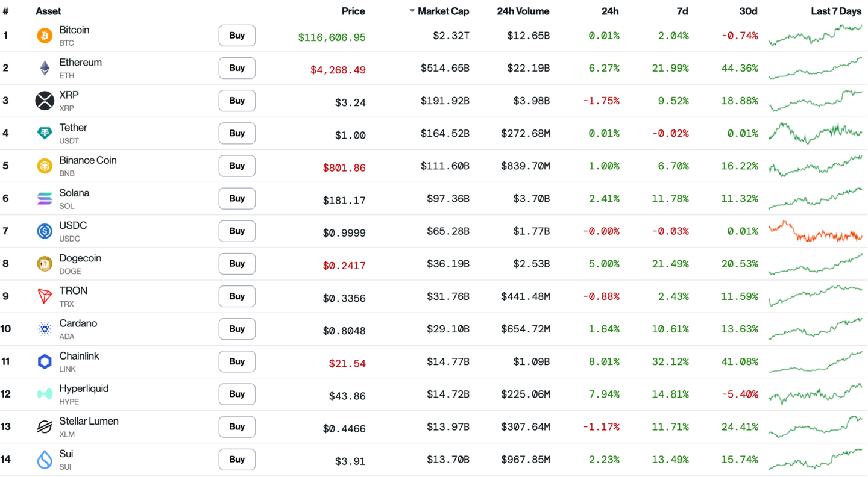Click the XRP logo icon

click(x=45, y=101)
